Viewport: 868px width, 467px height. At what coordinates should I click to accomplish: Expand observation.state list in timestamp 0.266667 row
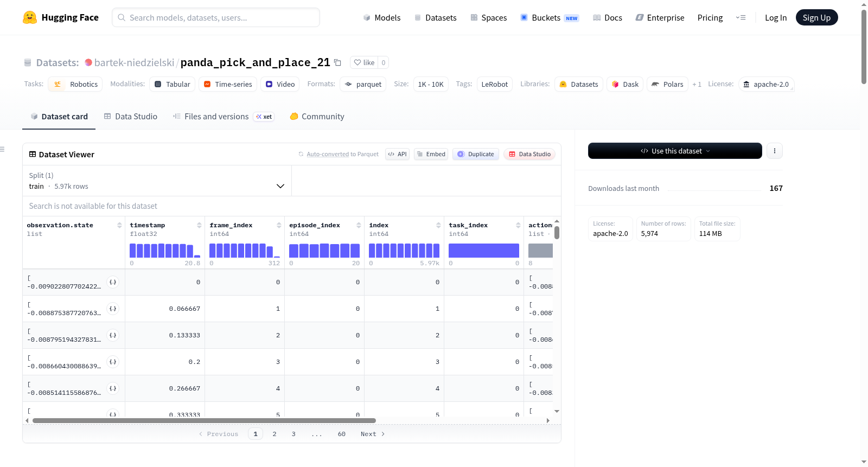(113, 388)
